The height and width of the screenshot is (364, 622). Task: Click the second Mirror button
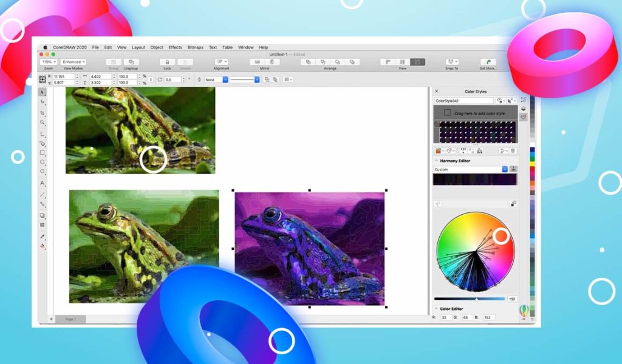272,62
